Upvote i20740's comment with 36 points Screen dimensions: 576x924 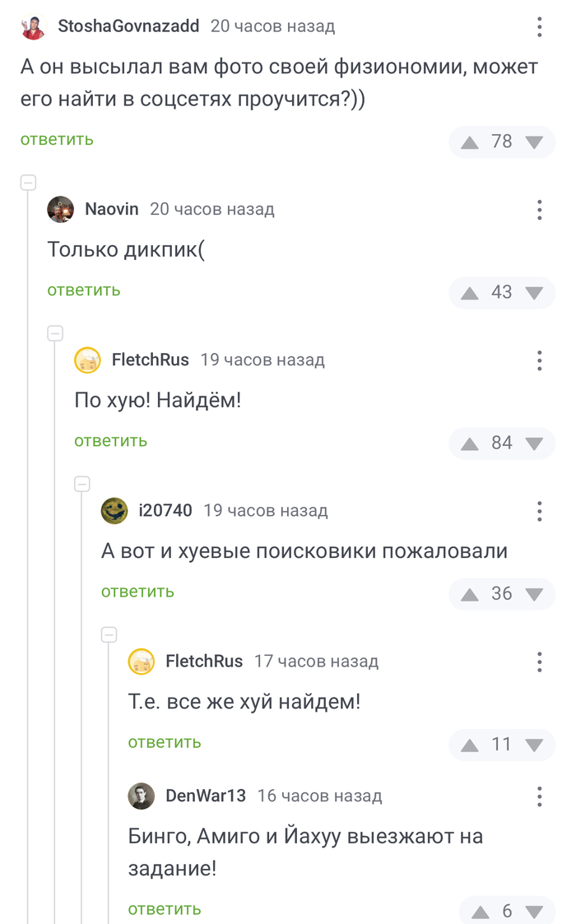(470, 593)
